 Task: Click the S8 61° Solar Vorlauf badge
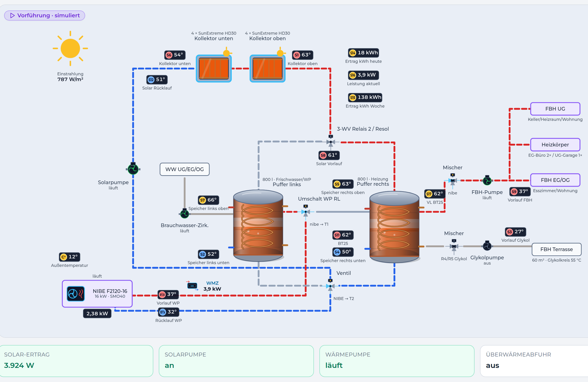pyautogui.click(x=329, y=155)
